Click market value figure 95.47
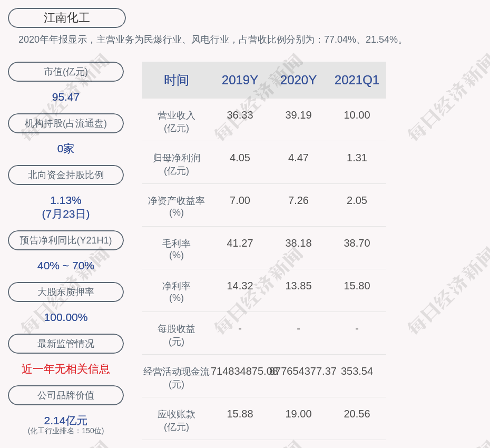 66,97
